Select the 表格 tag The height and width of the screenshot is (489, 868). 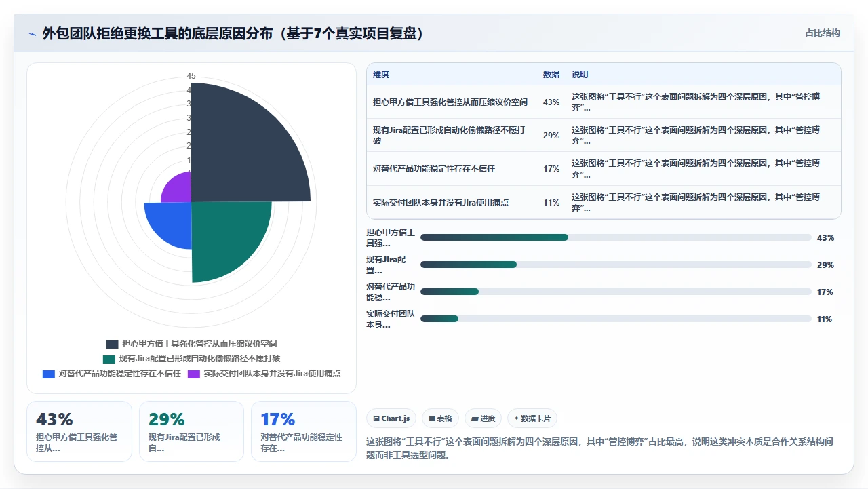tap(441, 418)
